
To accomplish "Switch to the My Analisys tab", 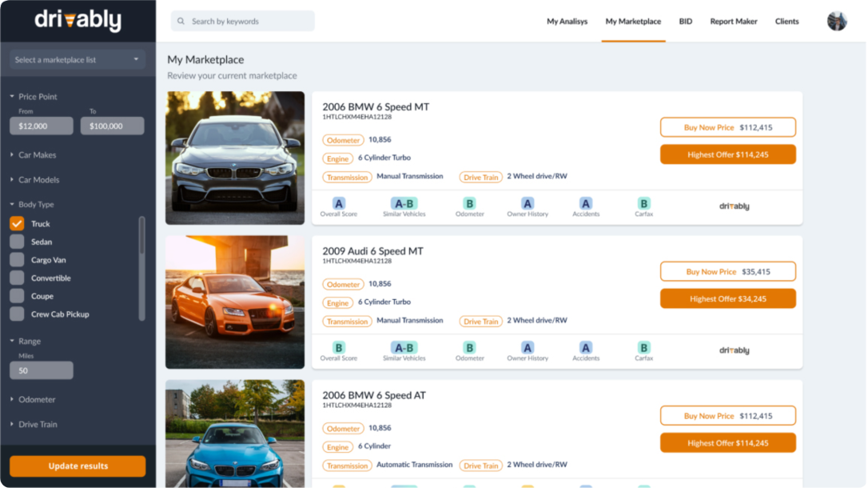I will coord(567,22).
